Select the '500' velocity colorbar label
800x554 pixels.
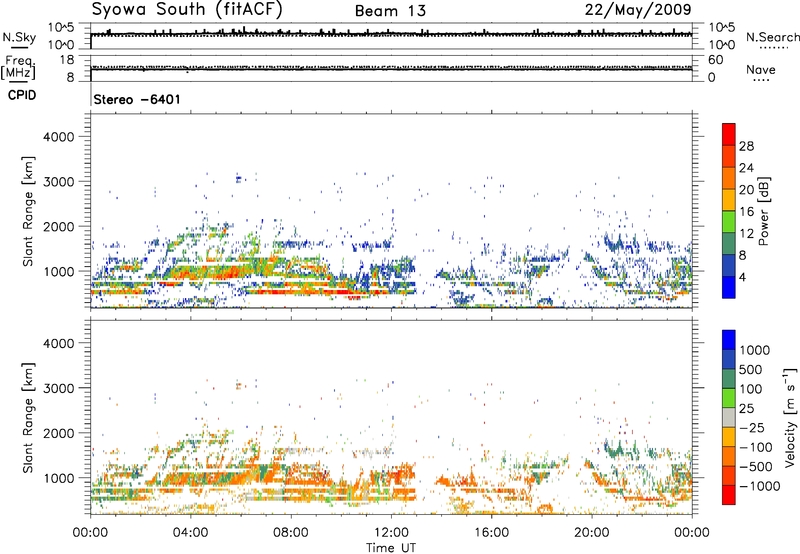750,370
